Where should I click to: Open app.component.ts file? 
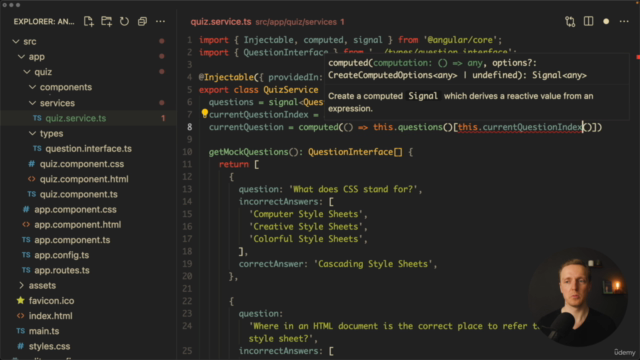click(72, 240)
